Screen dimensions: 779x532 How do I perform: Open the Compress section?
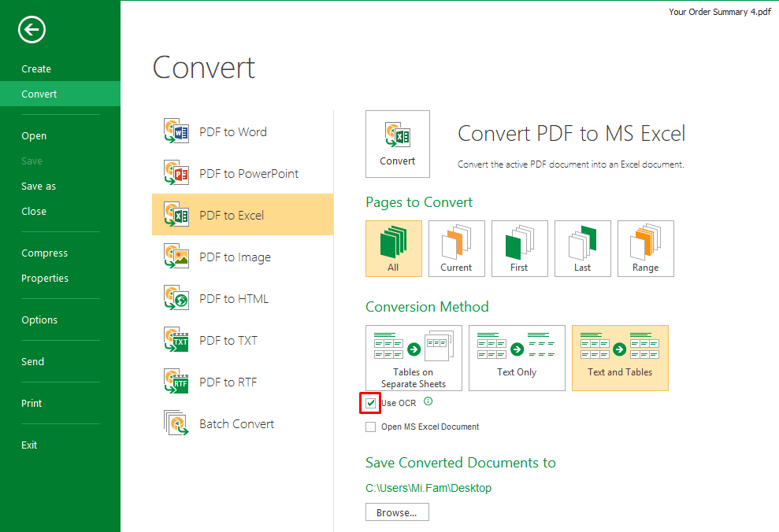44,253
